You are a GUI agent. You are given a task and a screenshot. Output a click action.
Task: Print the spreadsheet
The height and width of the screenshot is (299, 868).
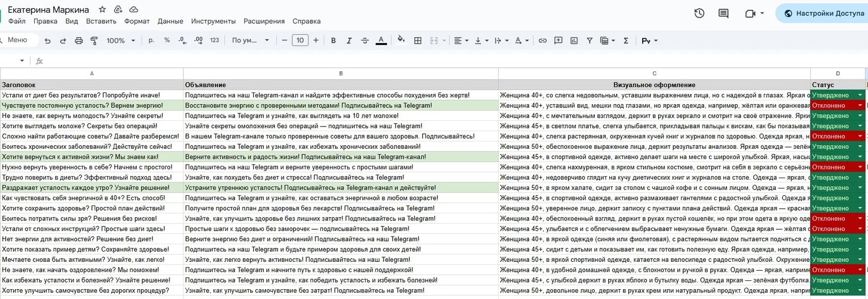(x=79, y=40)
